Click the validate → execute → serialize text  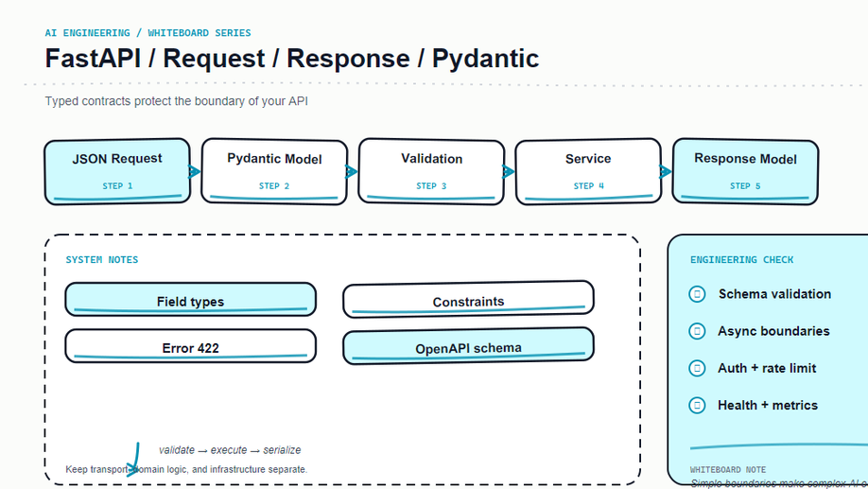[x=230, y=450]
